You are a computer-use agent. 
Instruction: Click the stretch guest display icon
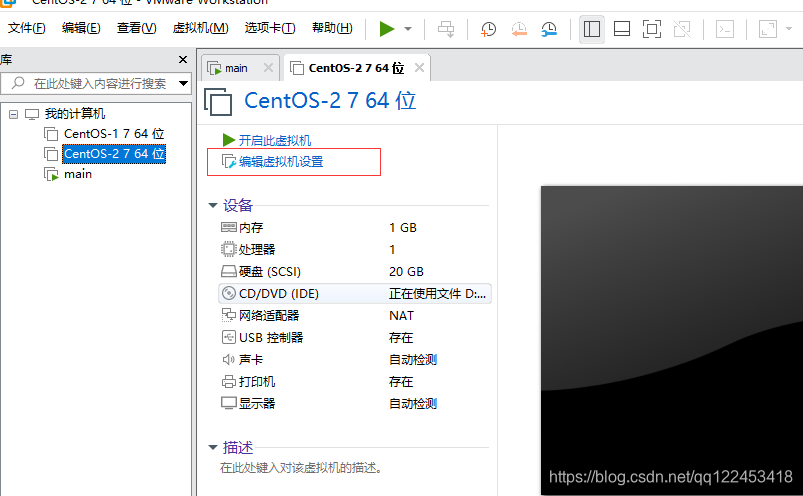[x=768, y=29]
